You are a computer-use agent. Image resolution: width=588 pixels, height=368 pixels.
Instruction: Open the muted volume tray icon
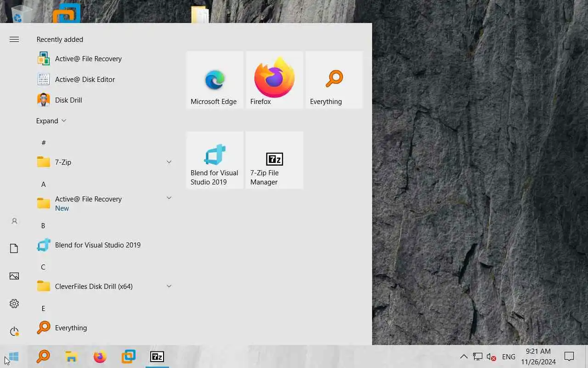click(x=492, y=356)
